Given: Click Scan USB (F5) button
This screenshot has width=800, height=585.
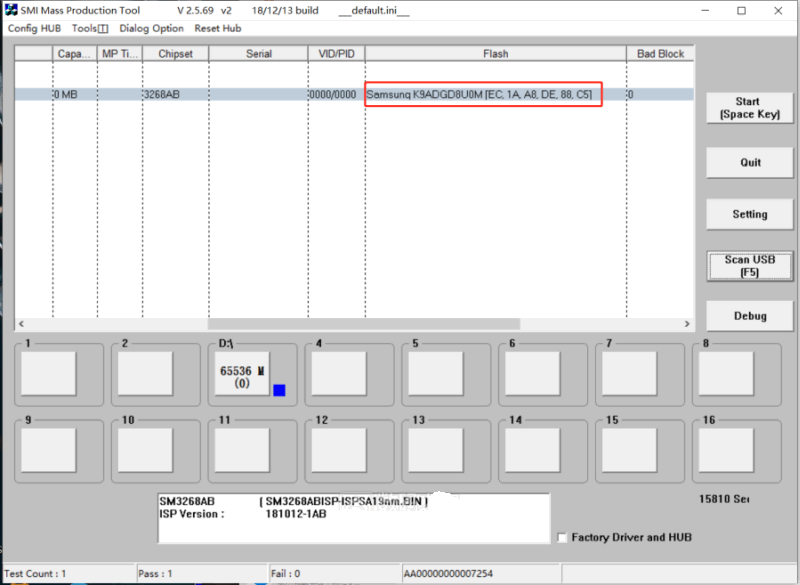Looking at the screenshot, I should [750, 266].
